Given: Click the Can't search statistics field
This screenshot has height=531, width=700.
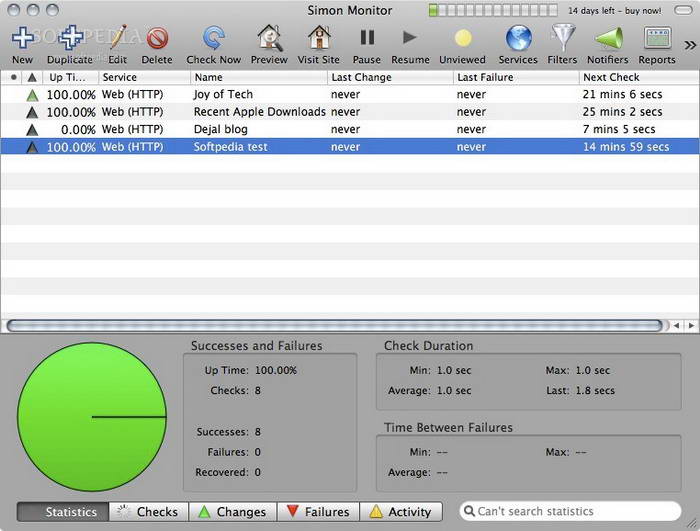Looking at the screenshot, I should (571, 511).
